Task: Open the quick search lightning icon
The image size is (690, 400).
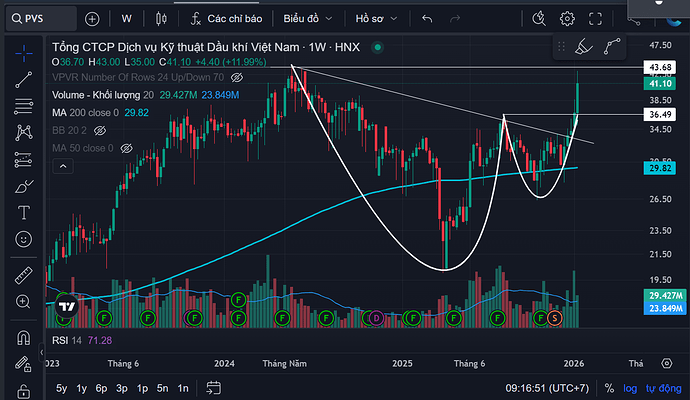Action: 539,19
